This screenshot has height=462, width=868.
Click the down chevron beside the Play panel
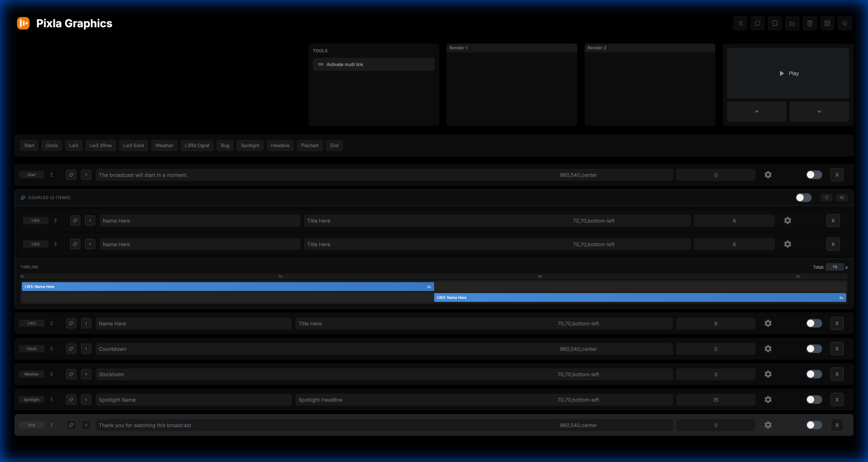[819, 111]
